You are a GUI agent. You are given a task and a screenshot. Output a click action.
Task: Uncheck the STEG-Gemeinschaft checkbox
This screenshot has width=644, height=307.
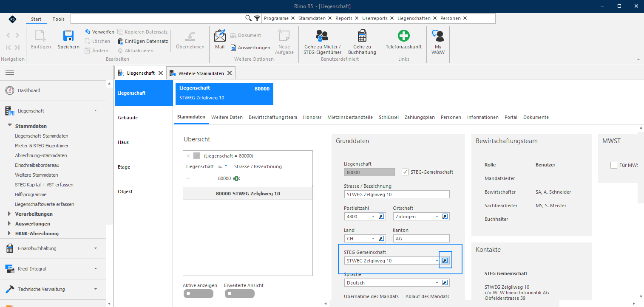point(405,172)
